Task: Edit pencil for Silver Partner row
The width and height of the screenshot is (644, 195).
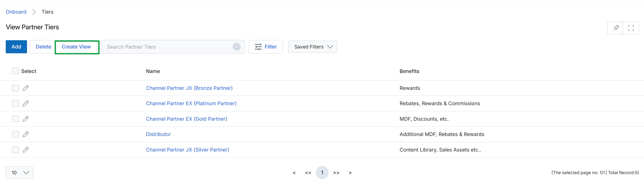Action: point(26,150)
